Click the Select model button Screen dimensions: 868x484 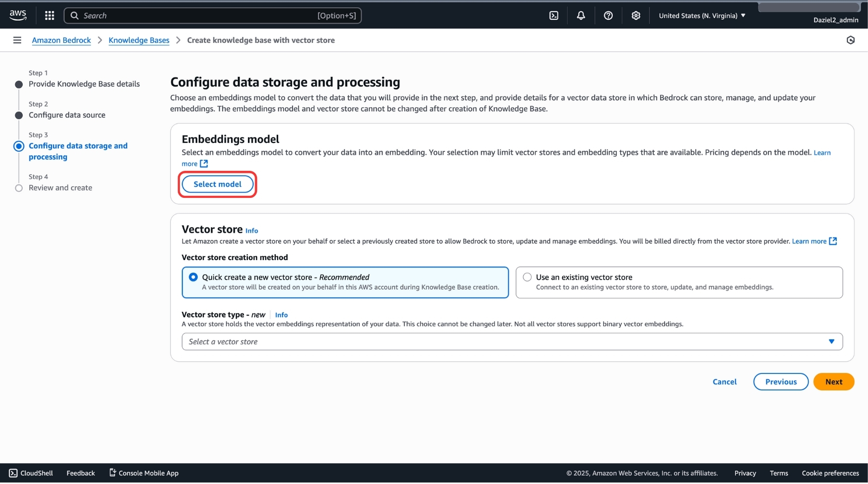(x=217, y=184)
